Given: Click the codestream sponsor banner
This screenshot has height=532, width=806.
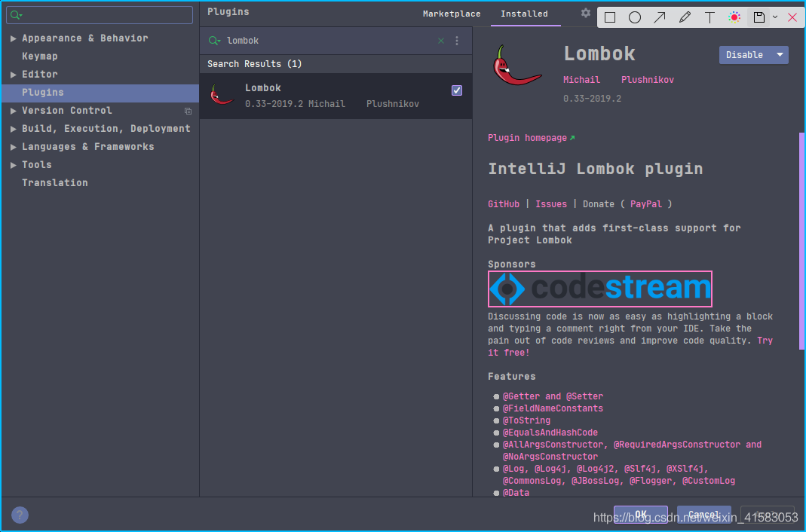Looking at the screenshot, I should [600, 289].
